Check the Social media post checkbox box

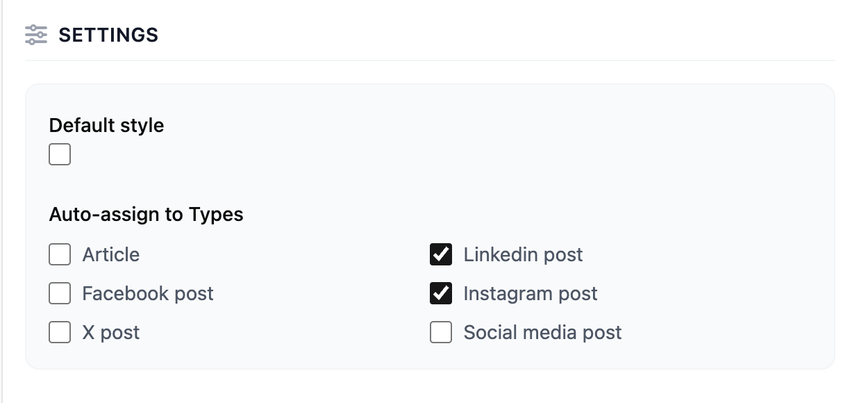tap(441, 333)
